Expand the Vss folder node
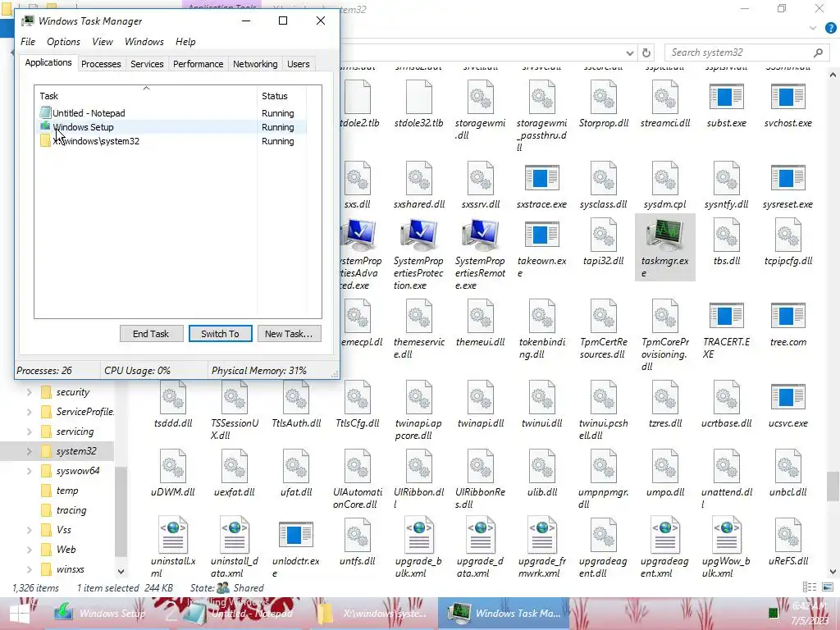Screen dimensions: 840x630 [30, 530]
